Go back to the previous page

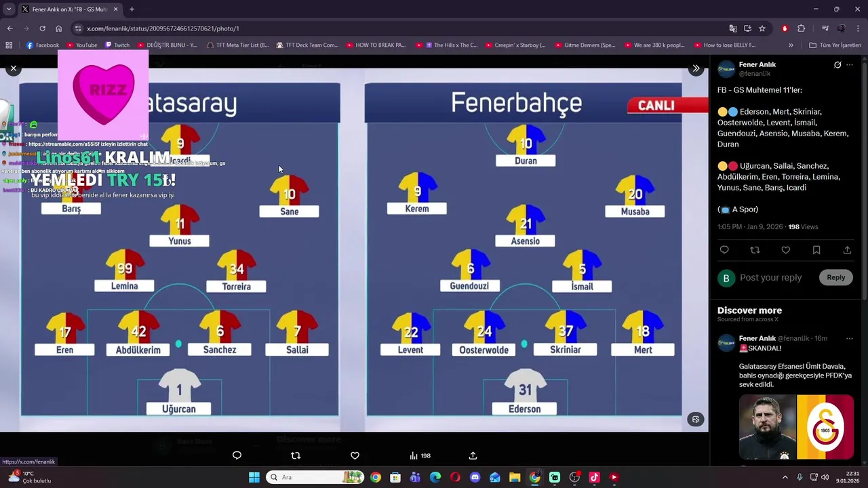(9, 28)
